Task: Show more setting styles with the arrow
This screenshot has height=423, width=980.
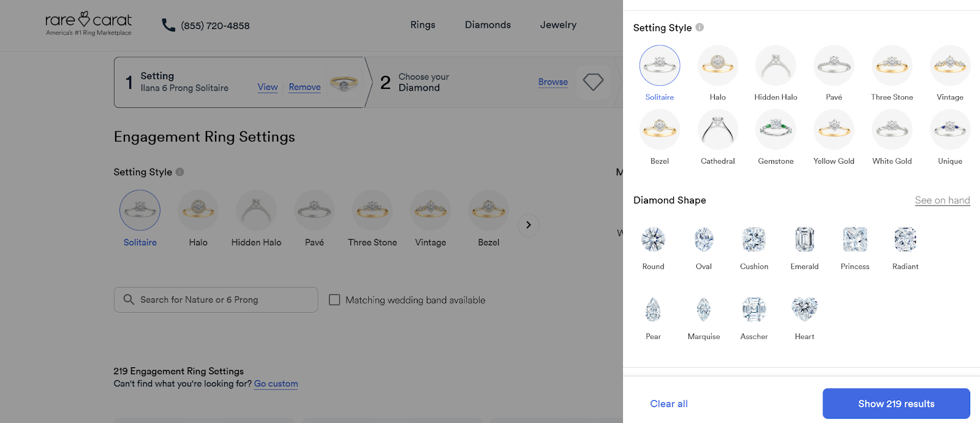Action: click(529, 225)
